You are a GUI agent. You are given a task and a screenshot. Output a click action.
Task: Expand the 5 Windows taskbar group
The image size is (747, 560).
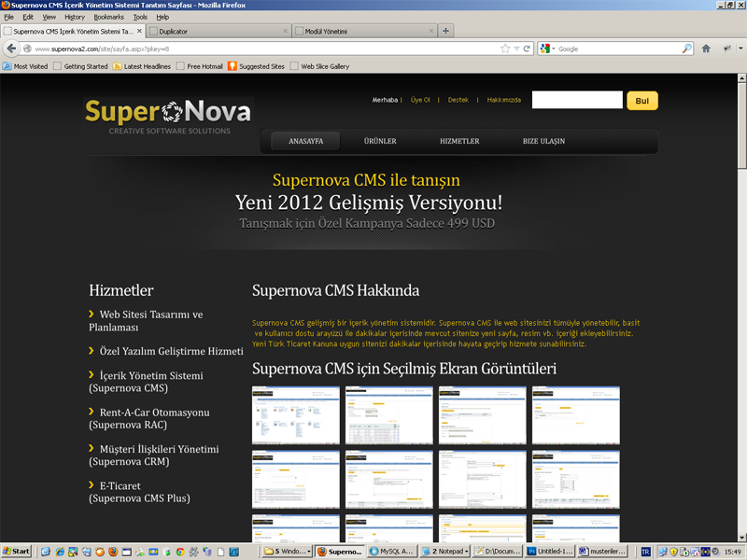[x=288, y=552]
